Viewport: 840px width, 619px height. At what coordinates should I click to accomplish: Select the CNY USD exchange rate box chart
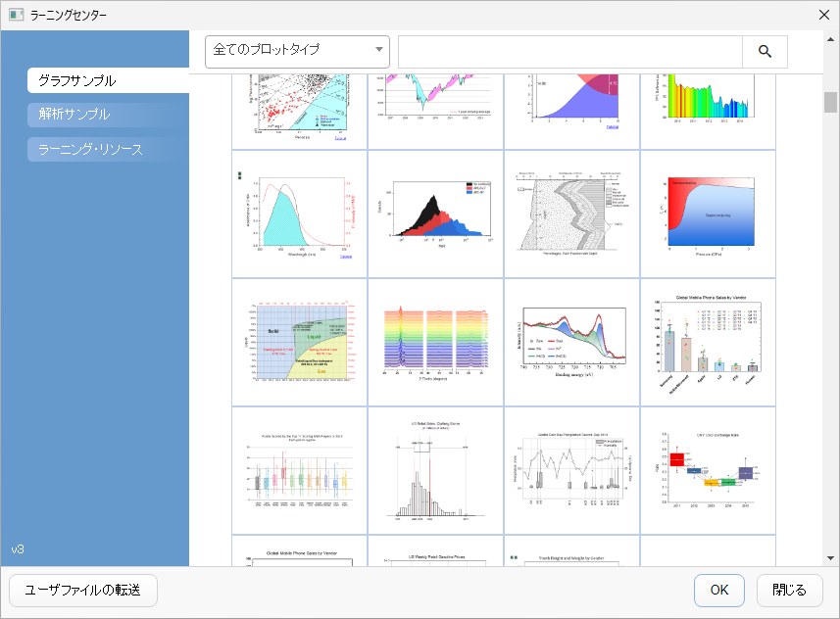(x=708, y=469)
